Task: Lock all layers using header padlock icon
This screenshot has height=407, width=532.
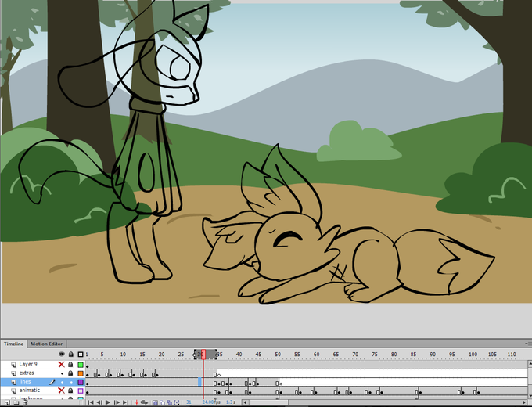Action: click(x=70, y=355)
